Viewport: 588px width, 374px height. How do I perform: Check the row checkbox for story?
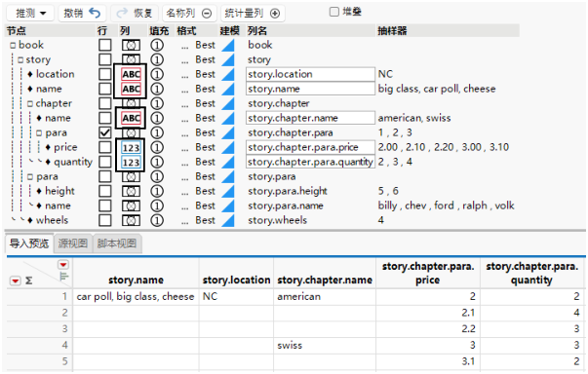point(105,59)
